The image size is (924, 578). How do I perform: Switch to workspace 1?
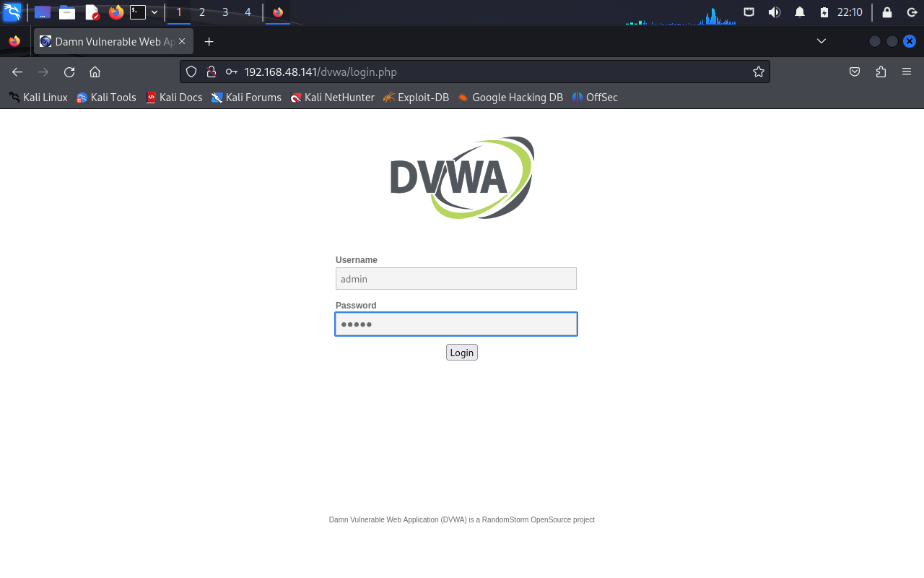(x=179, y=12)
